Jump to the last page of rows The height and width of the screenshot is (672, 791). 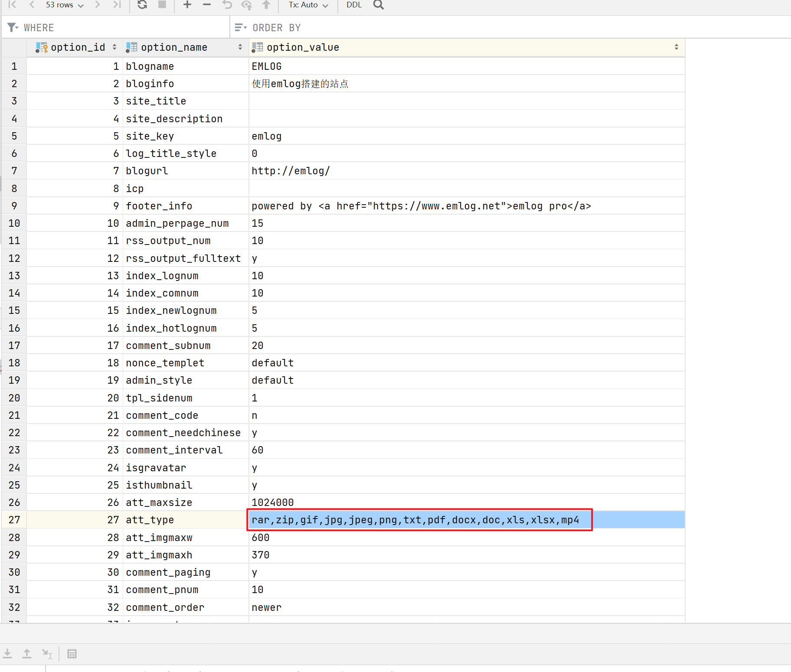coord(117,5)
